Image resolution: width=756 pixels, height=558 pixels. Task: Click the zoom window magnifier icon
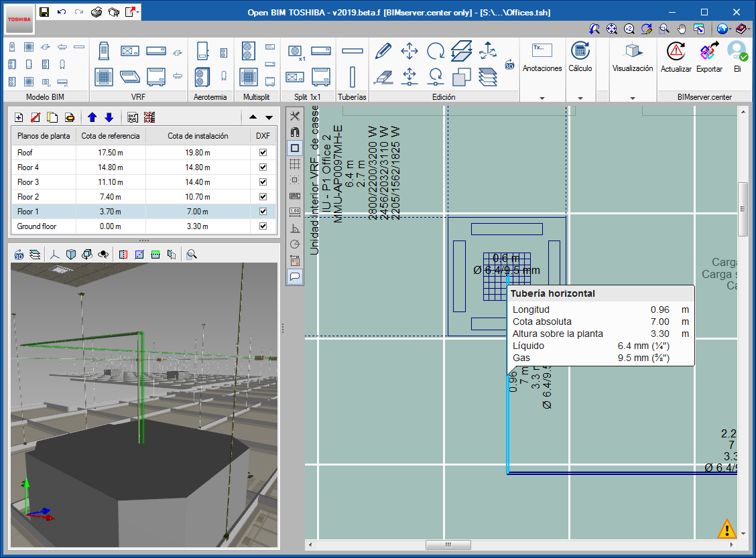(664, 29)
